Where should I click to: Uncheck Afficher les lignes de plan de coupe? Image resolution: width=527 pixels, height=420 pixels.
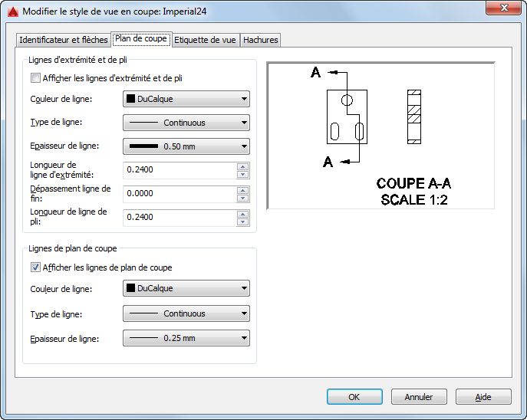(35, 267)
